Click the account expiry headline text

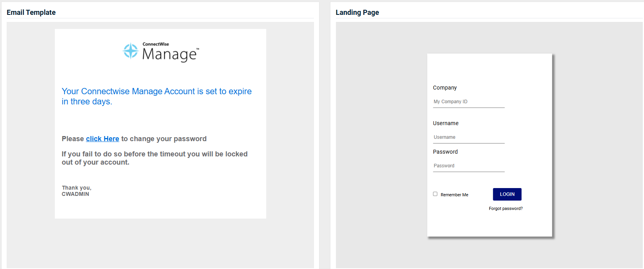coord(157,96)
